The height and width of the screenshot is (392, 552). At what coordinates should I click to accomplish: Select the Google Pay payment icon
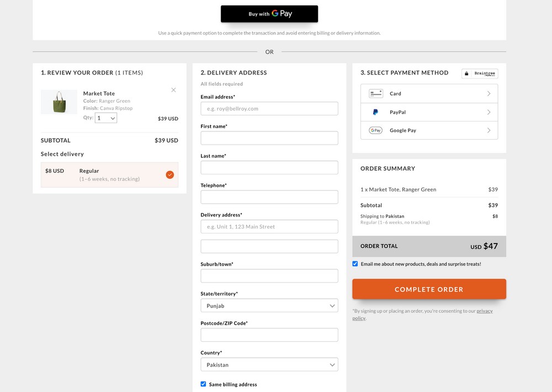coord(376,130)
